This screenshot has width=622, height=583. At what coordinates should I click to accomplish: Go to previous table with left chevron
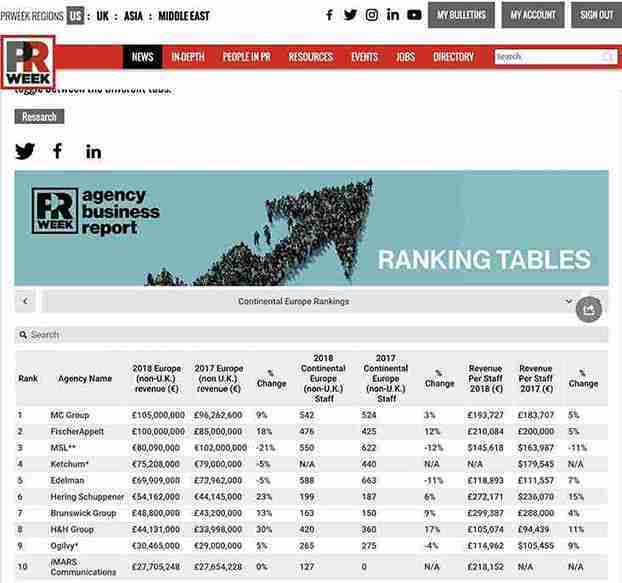[25, 301]
